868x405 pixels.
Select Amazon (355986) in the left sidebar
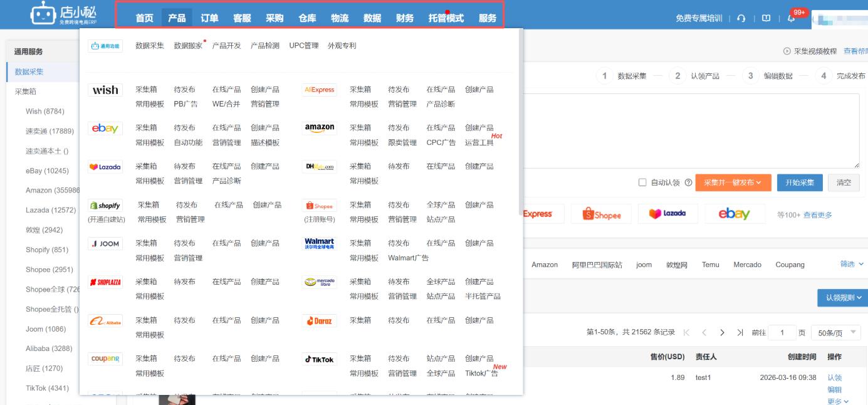tap(53, 190)
